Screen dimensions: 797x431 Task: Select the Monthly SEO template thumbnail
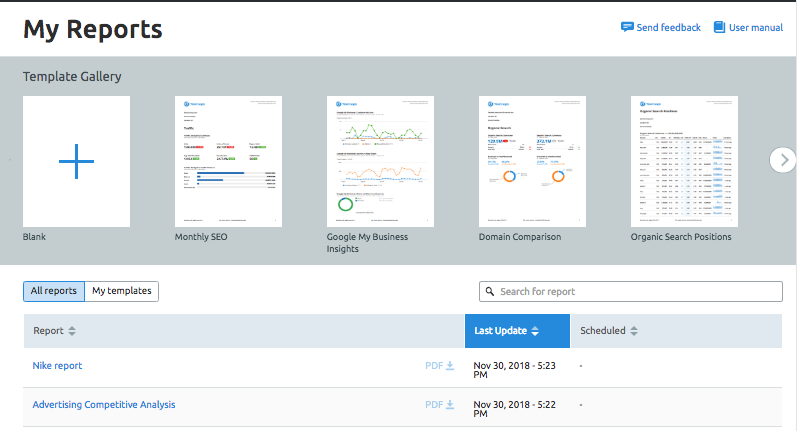228,161
